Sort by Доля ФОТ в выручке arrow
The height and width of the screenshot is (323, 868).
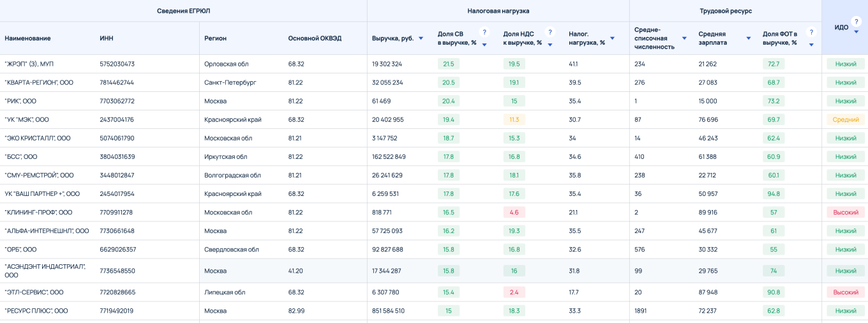(811, 45)
